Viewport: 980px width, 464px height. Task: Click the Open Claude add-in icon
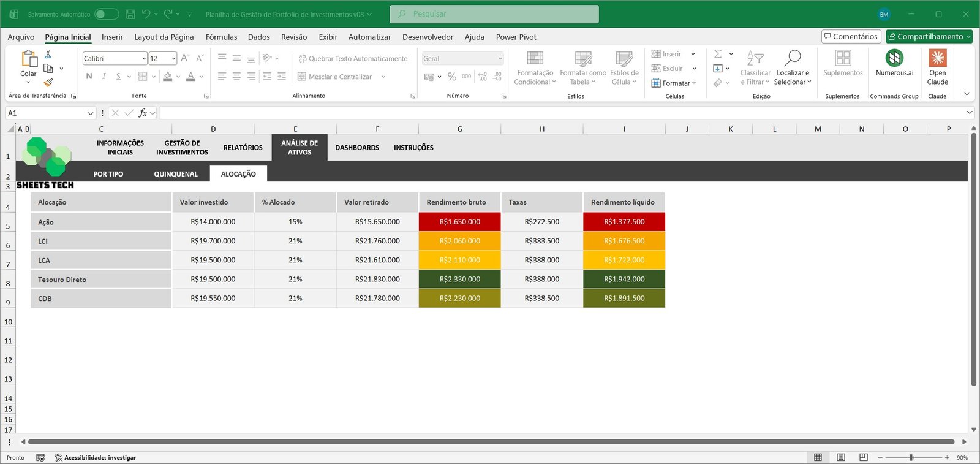click(937, 58)
